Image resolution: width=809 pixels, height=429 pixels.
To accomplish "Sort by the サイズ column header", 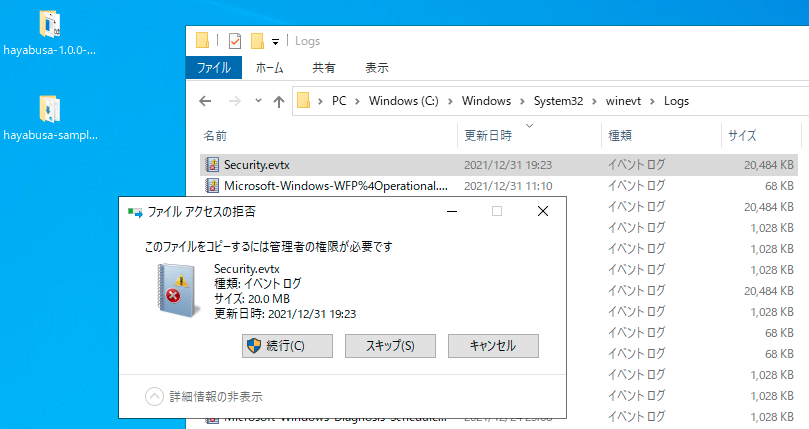I will [761, 136].
